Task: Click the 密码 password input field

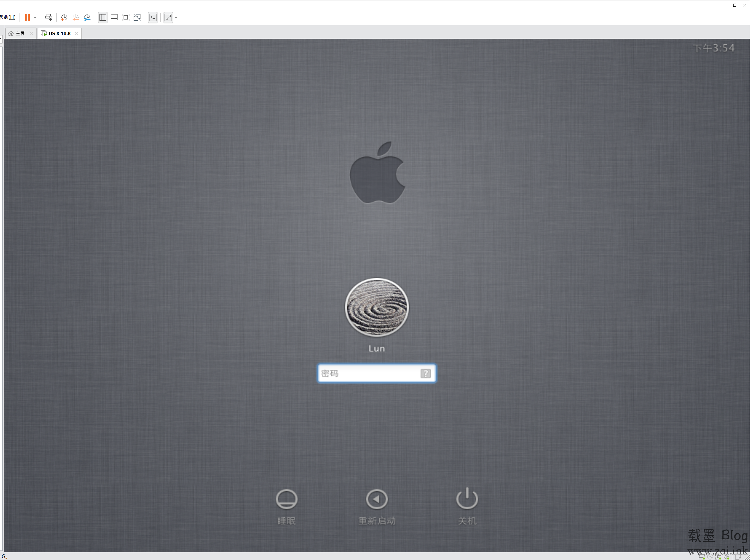Action: point(370,373)
